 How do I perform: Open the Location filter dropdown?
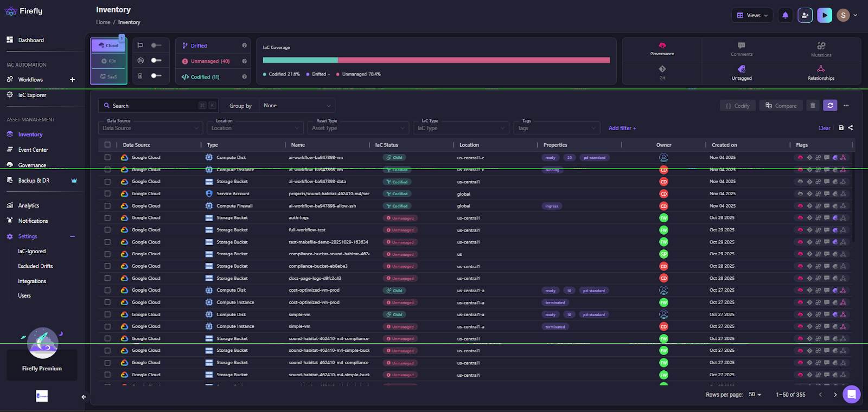(254, 128)
